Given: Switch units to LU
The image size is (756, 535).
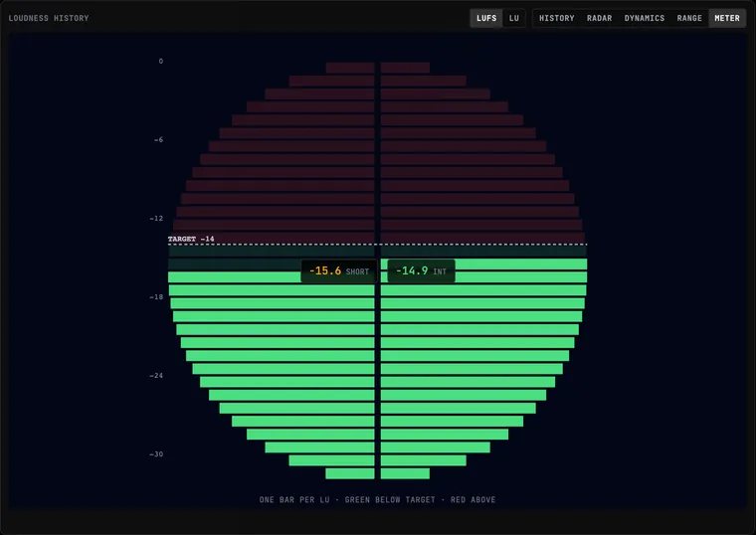Looking at the screenshot, I should click(x=514, y=18).
